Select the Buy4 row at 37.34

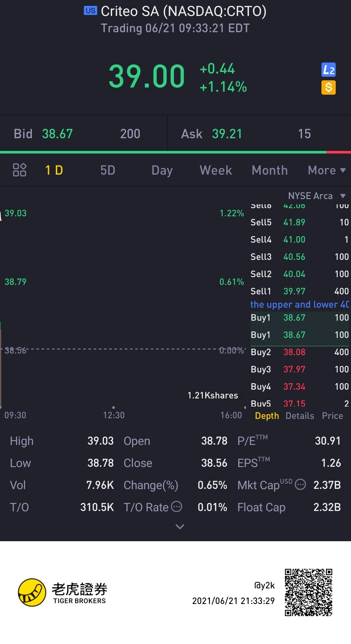300,387
